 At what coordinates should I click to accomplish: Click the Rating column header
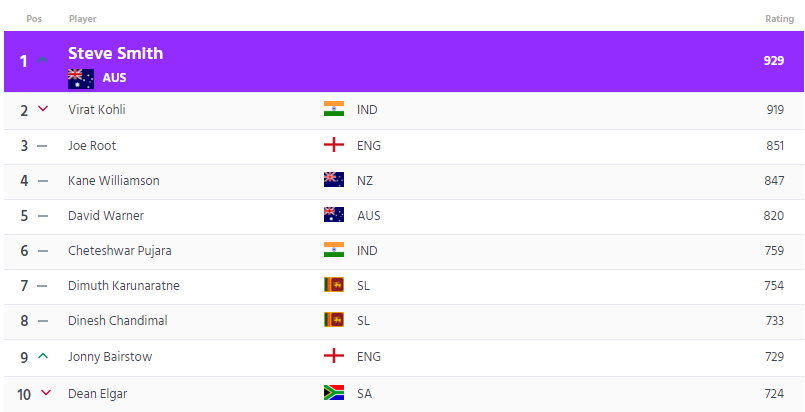coord(779,18)
